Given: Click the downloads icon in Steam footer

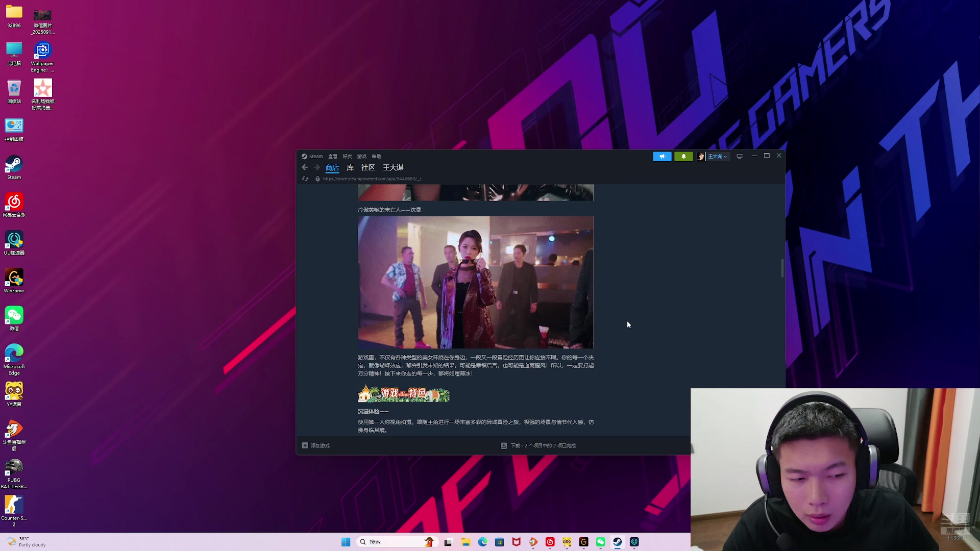Looking at the screenshot, I should (504, 445).
